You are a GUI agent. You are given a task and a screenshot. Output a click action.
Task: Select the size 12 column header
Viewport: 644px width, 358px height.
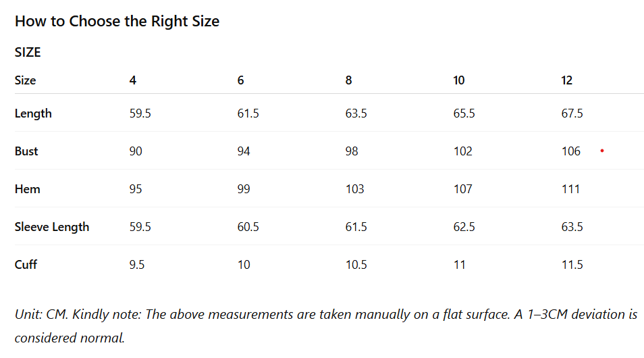pyautogui.click(x=567, y=80)
